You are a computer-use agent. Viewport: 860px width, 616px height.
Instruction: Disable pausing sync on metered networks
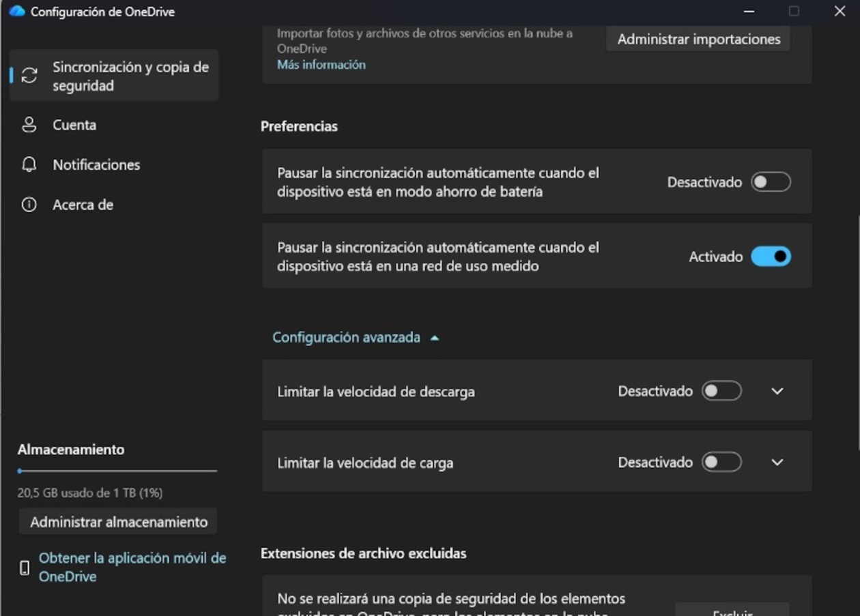[x=771, y=256]
